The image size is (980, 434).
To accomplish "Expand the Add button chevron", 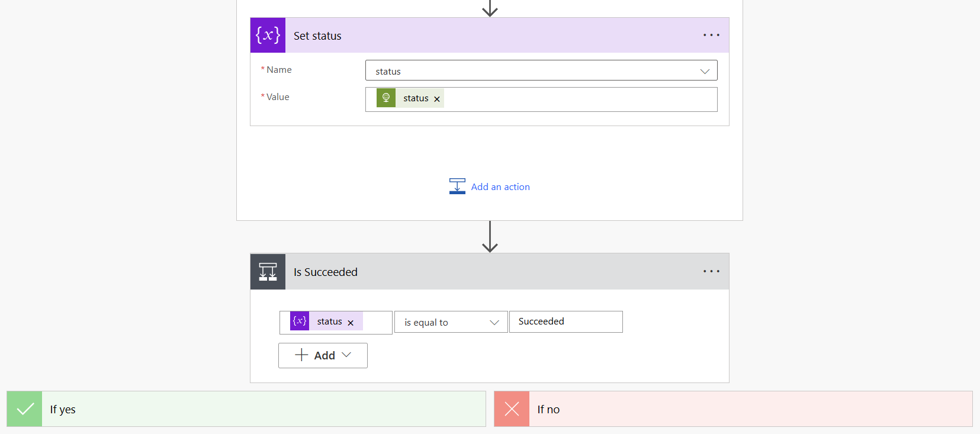I will 346,355.
